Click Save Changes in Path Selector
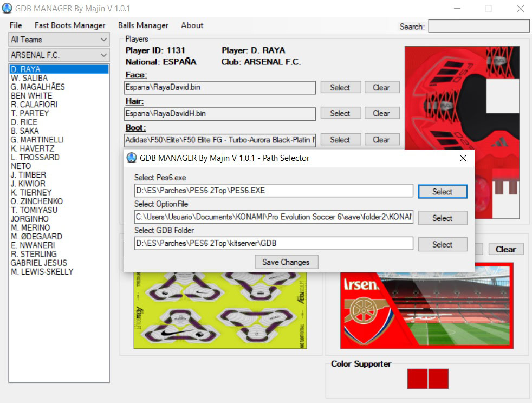The image size is (532, 403). [287, 262]
